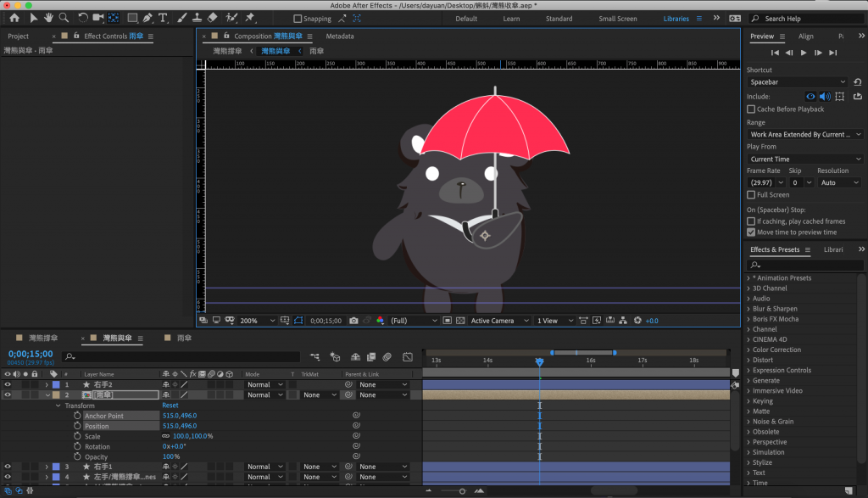868x498 pixels.
Task: Select the Puppet Pin tool
Action: pos(250,18)
